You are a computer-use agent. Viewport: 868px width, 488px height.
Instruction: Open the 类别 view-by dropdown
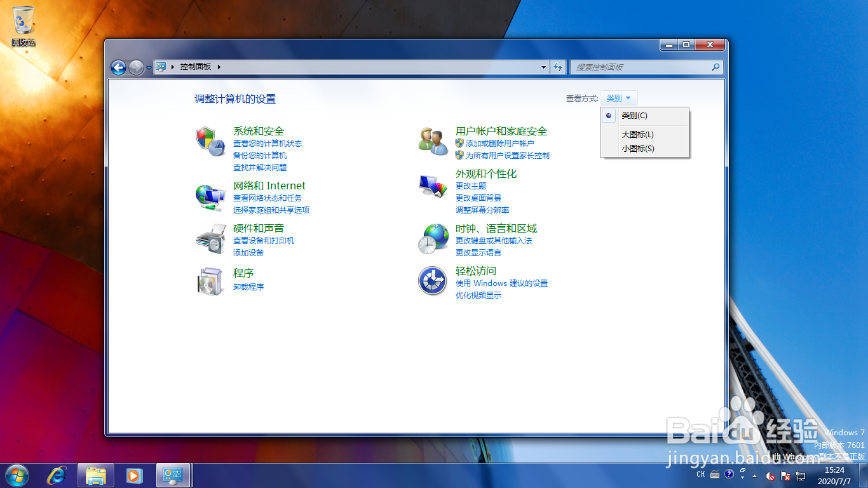[619, 98]
